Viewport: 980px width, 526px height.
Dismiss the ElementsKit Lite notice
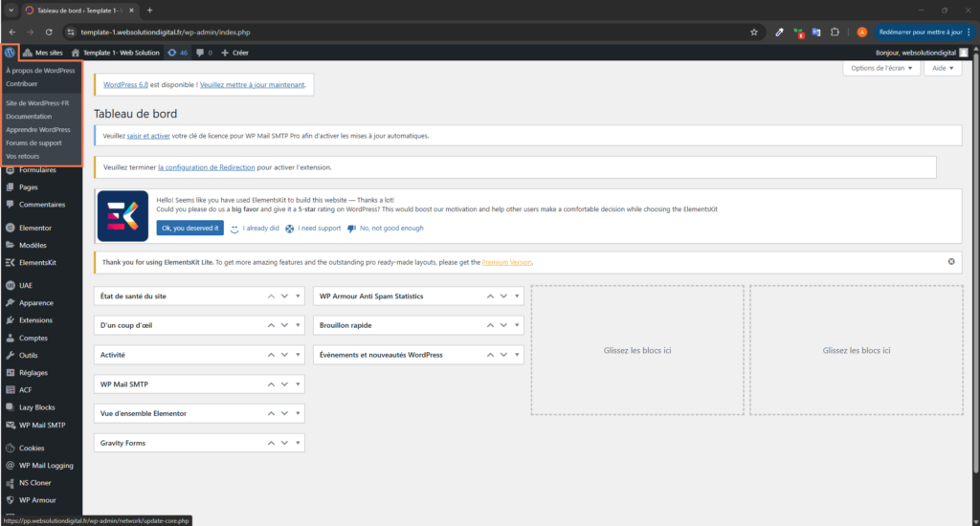tap(950, 261)
